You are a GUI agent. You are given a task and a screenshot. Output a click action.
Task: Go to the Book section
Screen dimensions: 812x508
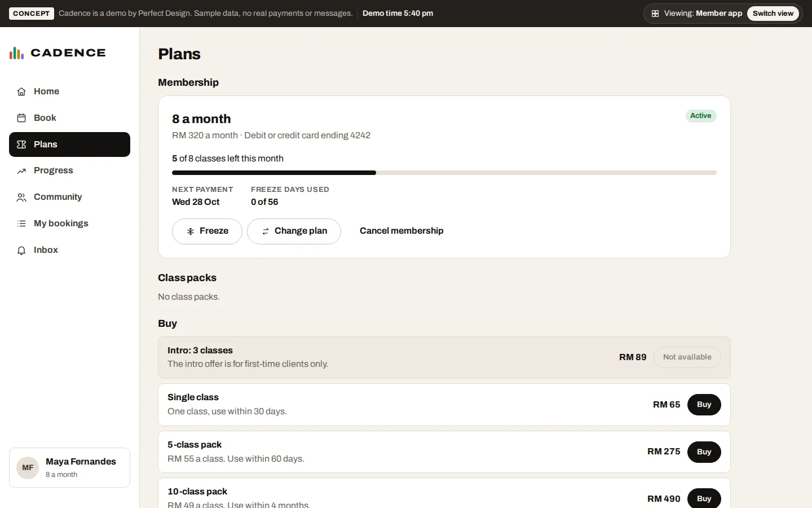coord(69,118)
